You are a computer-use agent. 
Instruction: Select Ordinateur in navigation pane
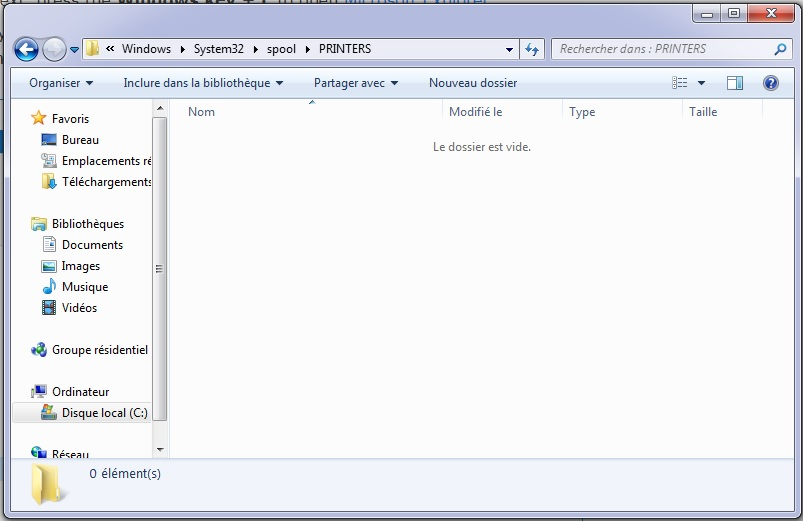click(80, 392)
